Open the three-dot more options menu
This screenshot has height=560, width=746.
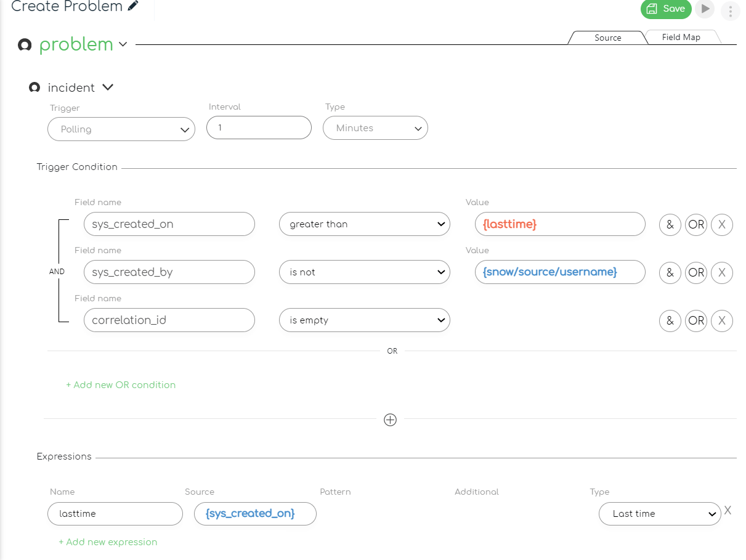[730, 11]
